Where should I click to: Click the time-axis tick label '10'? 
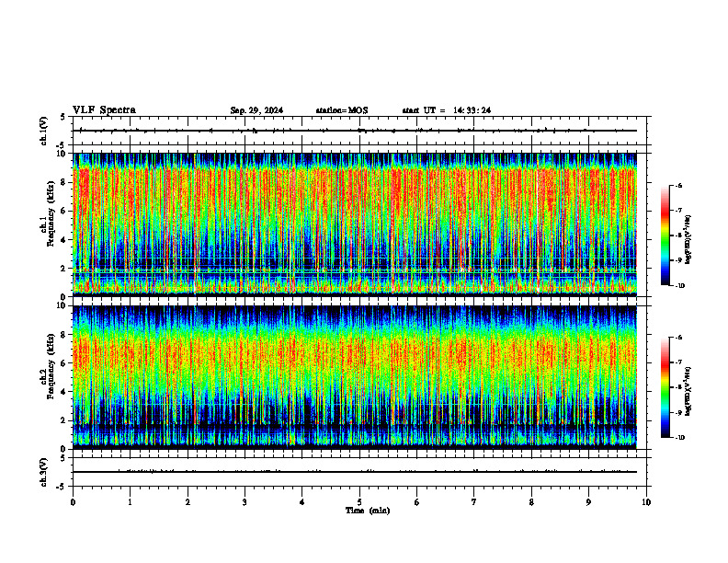[x=646, y=502]
